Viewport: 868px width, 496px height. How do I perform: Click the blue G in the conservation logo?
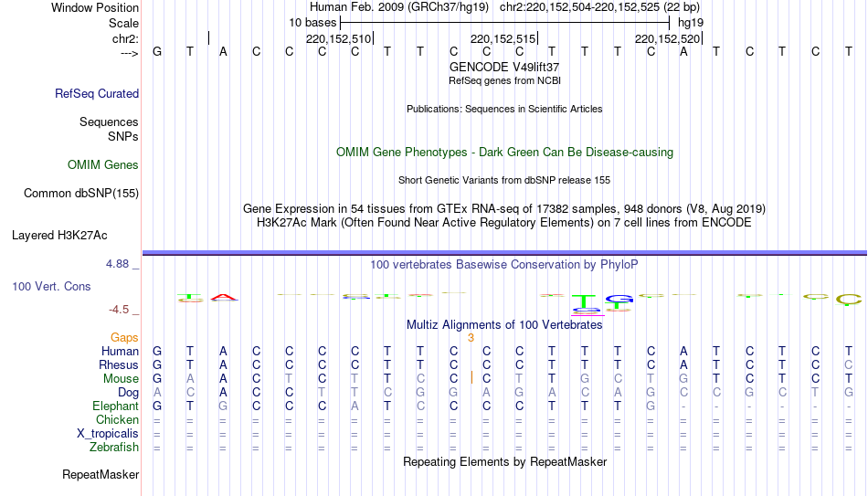[619, 300]
